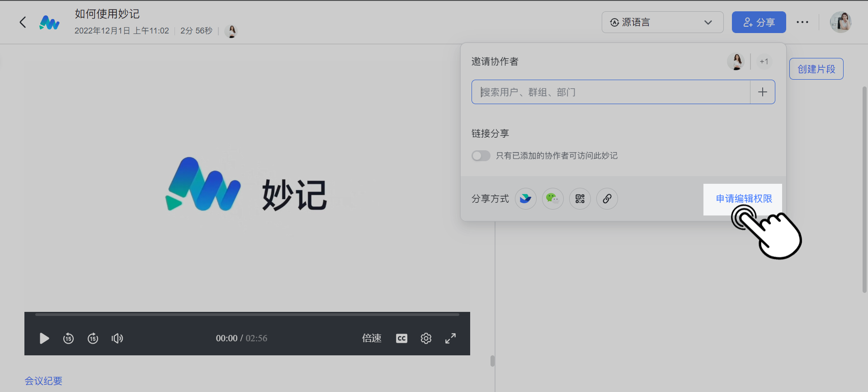Switch to 会议纪要 tab
Viewport: 868px width, 392px height.
pyautogui.click(x=43, y=381)
